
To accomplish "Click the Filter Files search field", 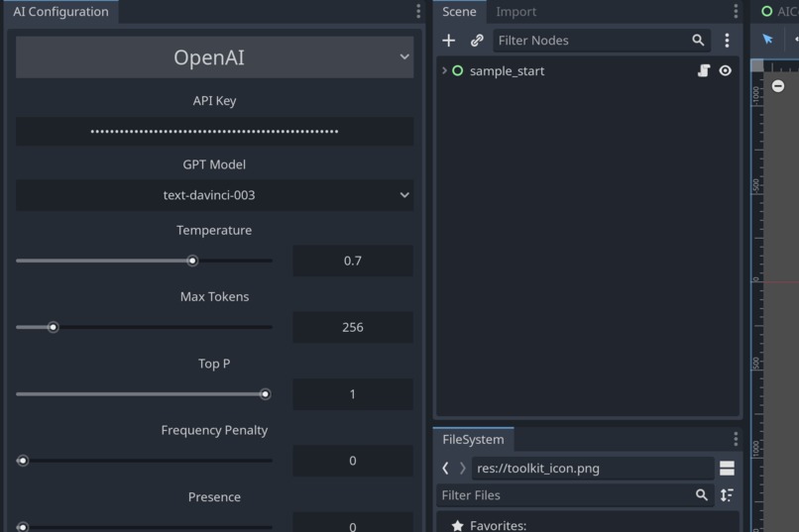I will coord(574,494).
